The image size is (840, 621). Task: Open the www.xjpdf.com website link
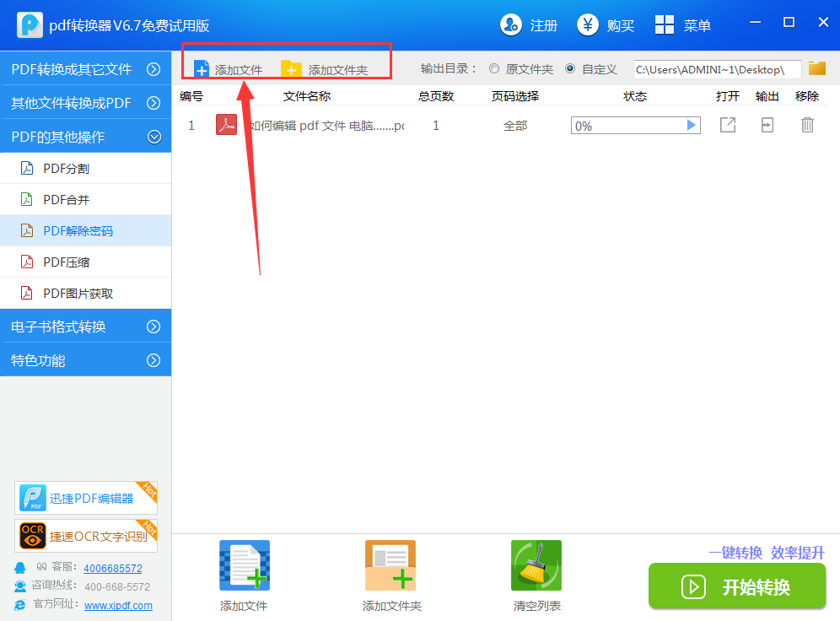[118, 605]
